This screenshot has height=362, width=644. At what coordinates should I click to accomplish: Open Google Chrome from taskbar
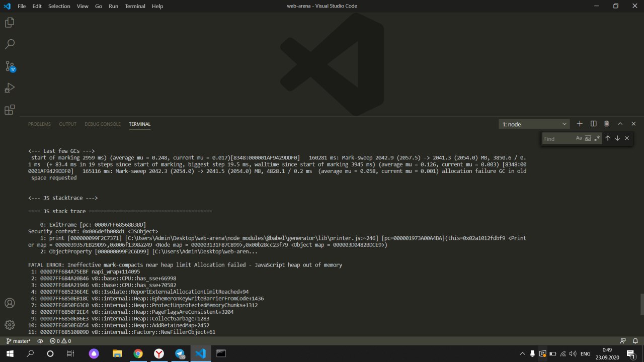point(138,353)
